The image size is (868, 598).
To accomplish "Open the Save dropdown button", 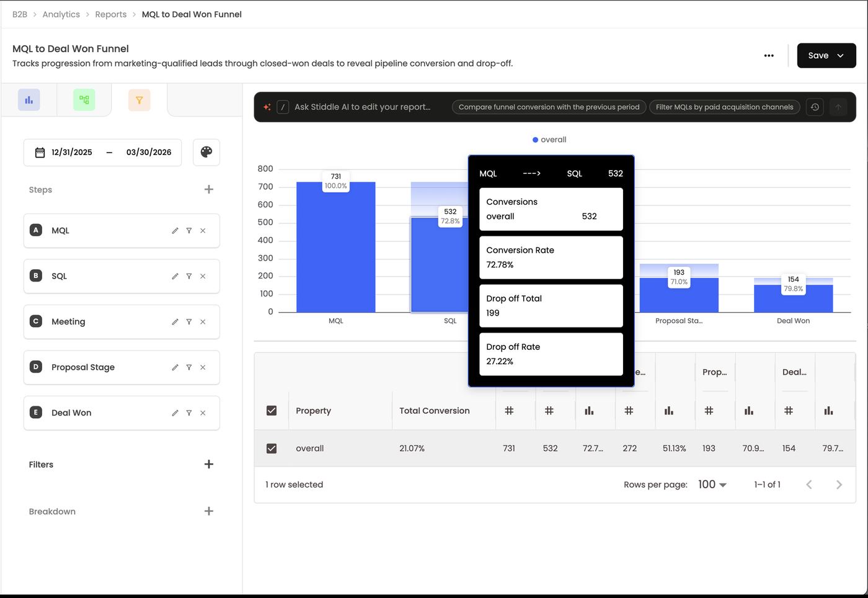I will 826,56.
